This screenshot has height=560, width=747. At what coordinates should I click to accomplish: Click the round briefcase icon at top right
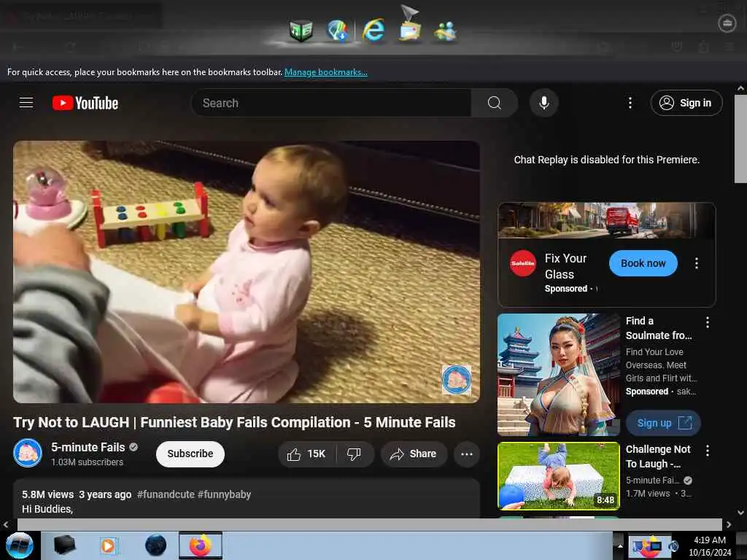tap(727, 23)
